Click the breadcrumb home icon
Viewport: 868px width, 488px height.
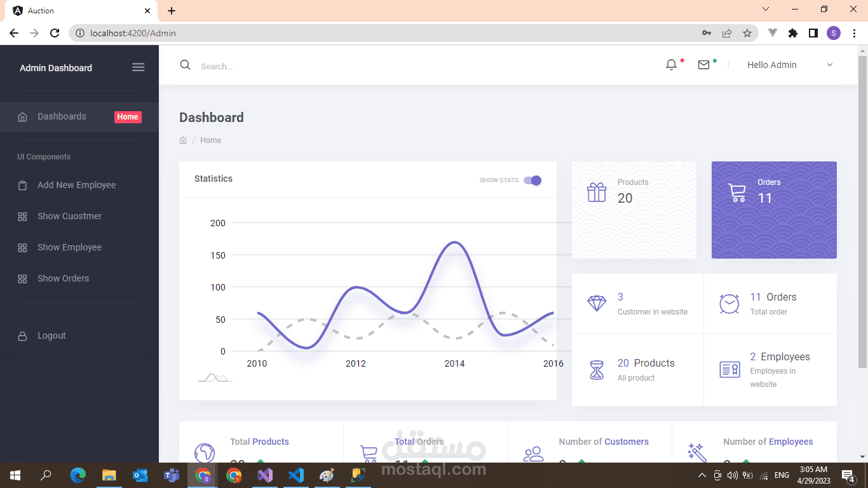click(x=183, y=140)
